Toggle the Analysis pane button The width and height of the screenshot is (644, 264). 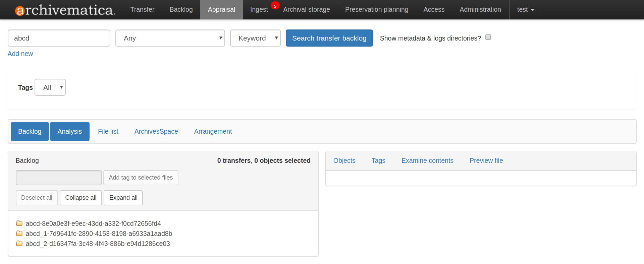tap(69, 131)
